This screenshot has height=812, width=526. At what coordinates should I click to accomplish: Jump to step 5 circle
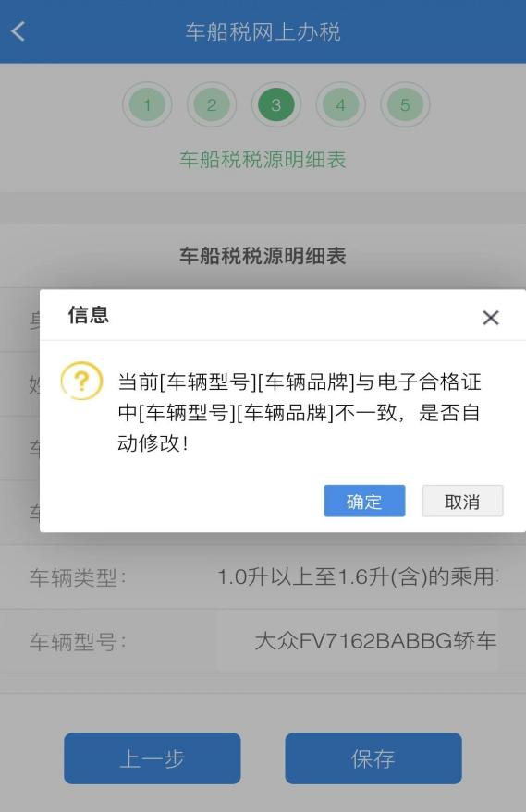405,104
